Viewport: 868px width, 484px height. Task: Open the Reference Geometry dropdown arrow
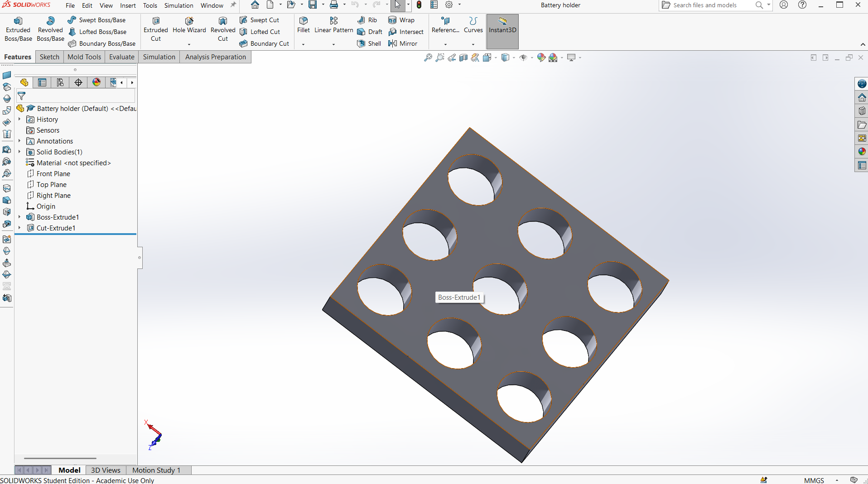point(445,44)
